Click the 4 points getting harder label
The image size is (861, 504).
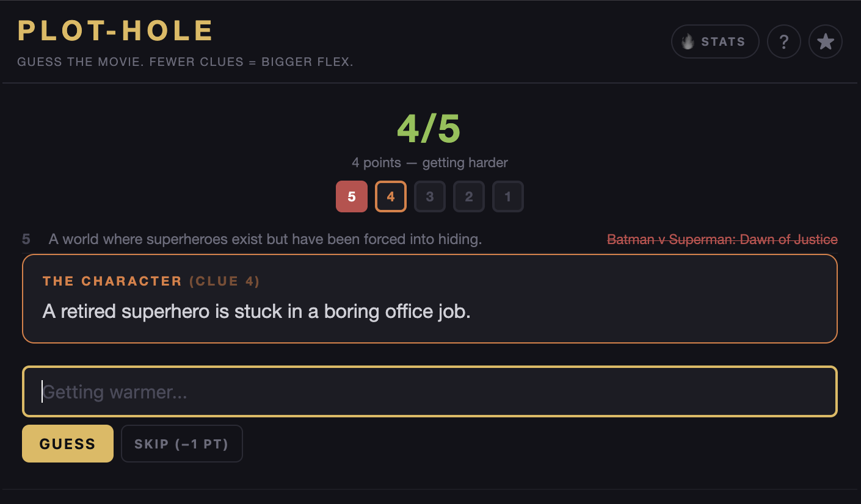point(430,162)
